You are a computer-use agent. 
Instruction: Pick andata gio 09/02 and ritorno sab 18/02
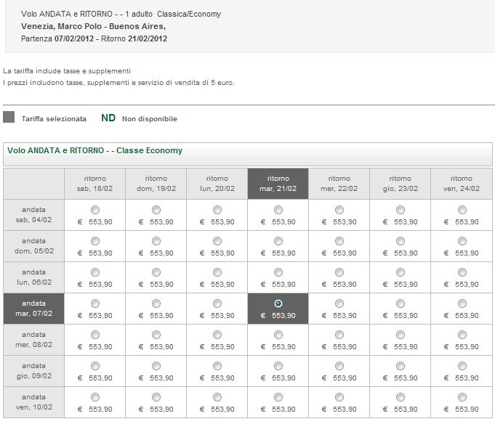pos(95,366)
